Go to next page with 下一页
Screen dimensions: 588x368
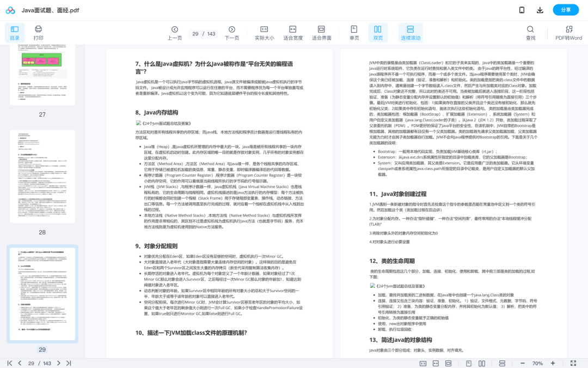pos(232,33)
